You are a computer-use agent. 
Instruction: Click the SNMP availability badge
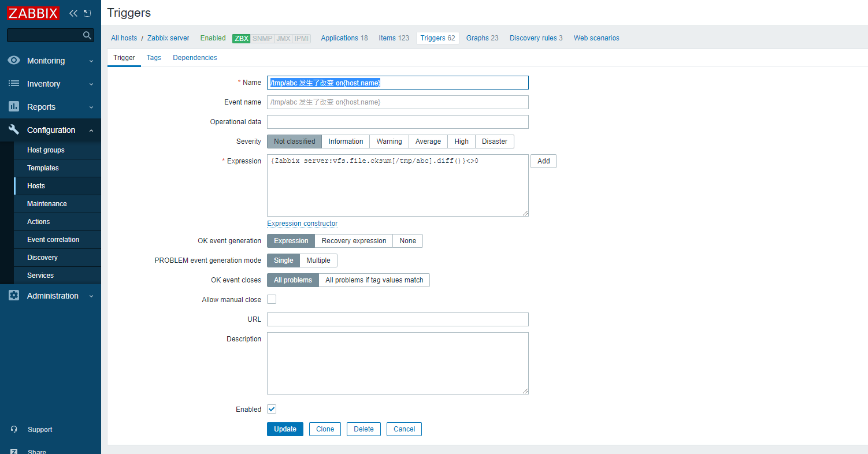pos(262,38)
